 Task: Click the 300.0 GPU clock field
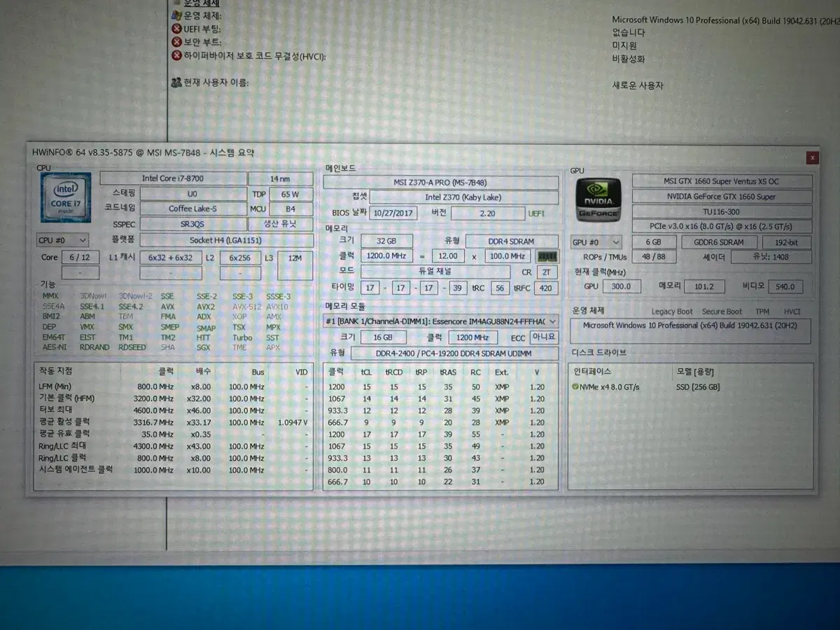621,287
